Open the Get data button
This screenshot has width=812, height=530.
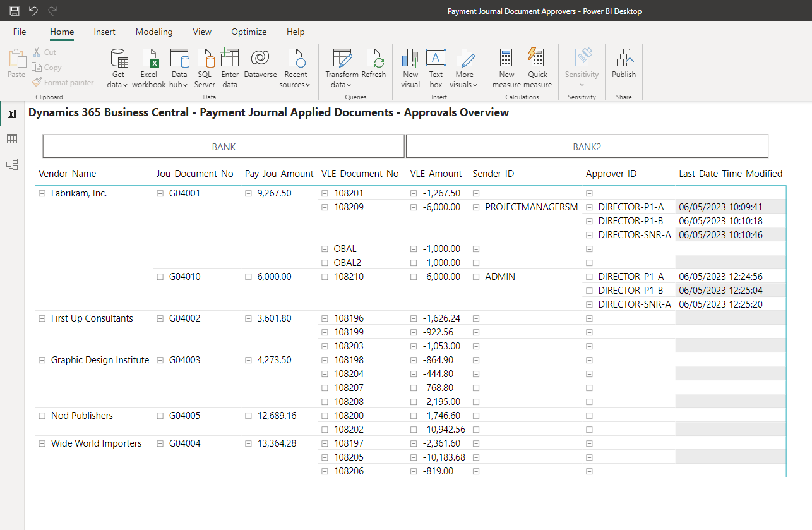(117, 68)
